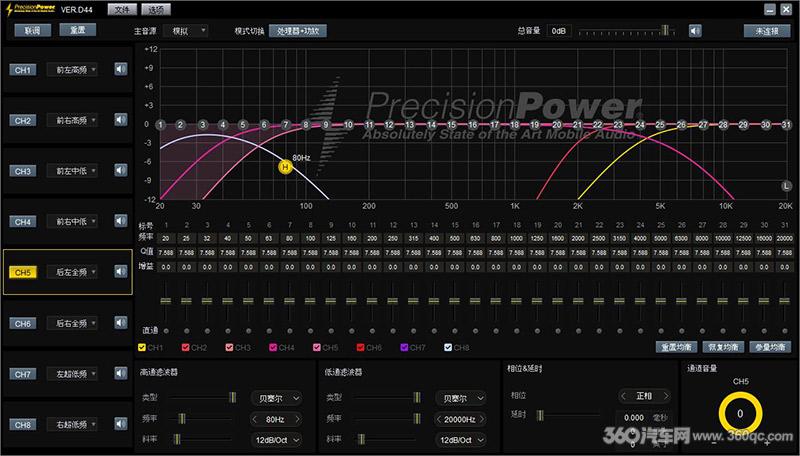Click the 参量均衡 parametric EQ button
The image size is (800, 456).
770,347
